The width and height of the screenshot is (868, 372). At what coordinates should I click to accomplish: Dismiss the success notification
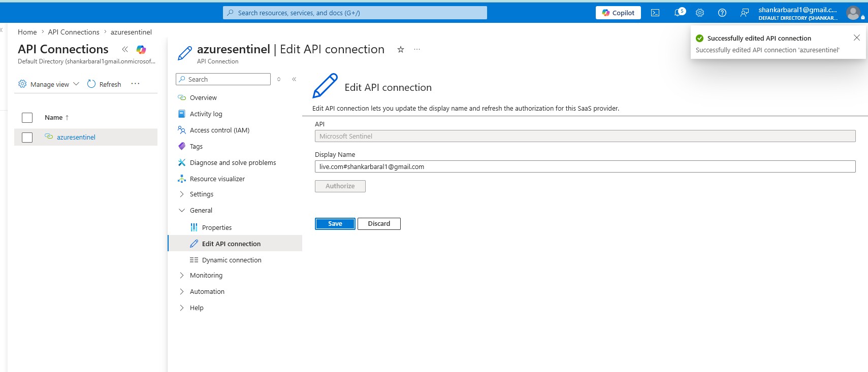856,38
